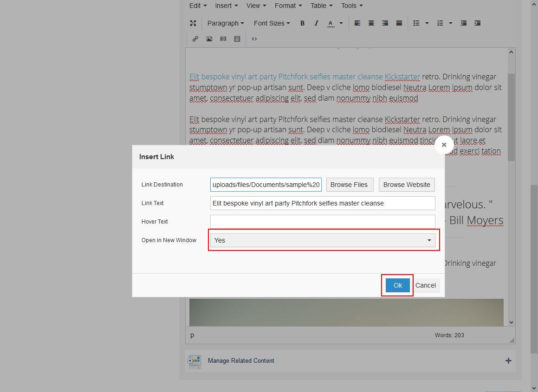Decrease indent

(x=464, y=23)
